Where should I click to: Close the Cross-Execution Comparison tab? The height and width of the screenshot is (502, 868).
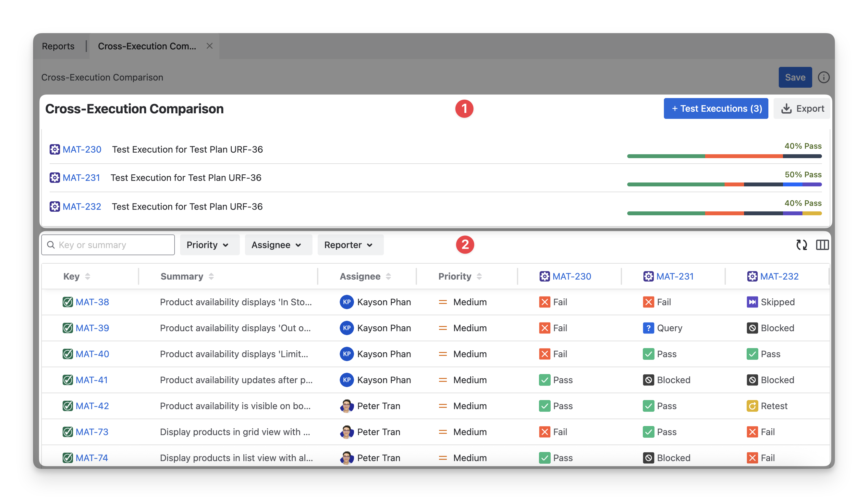(x=209, y=46)
